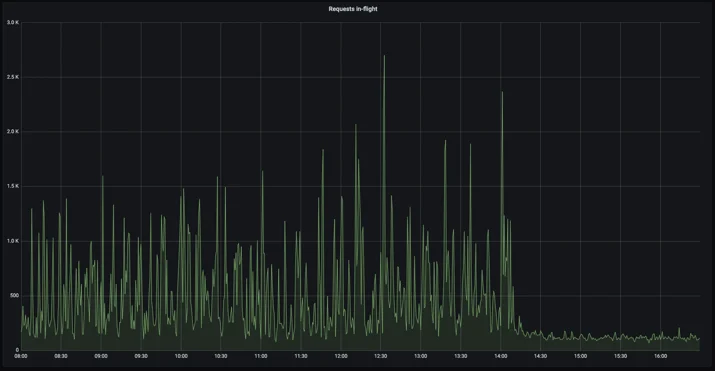Screen dimensions: 715x371
Task: Click the 13:30 time axis label
Action: click(x=461, y=356)
